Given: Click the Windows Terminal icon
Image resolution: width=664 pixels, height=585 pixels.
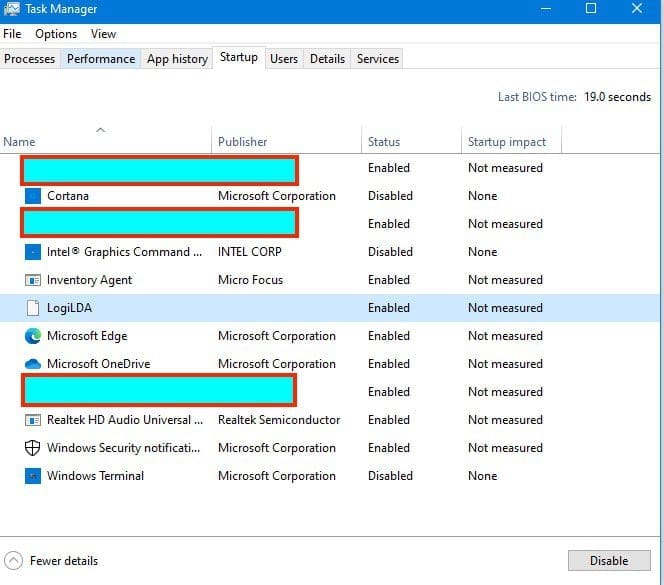Looking at the screenshot, I should (32, 476).
